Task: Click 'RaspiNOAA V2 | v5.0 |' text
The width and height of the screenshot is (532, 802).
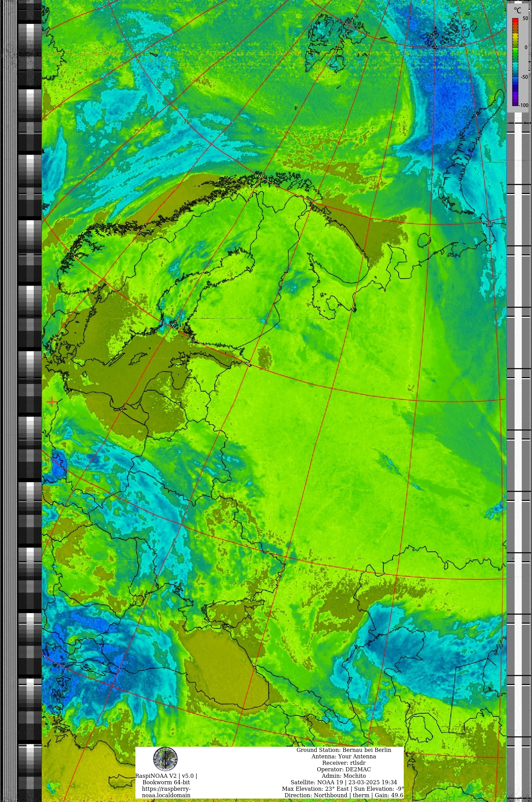Action: click(x=166, y=776)
